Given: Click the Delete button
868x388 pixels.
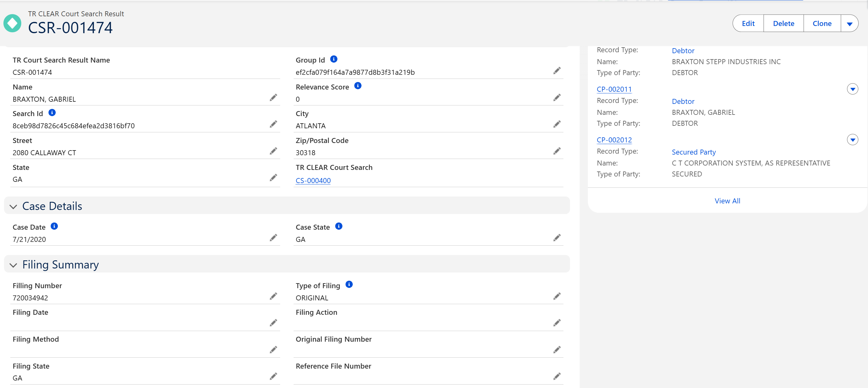Looking at the screenshot, I should point(784,23).
